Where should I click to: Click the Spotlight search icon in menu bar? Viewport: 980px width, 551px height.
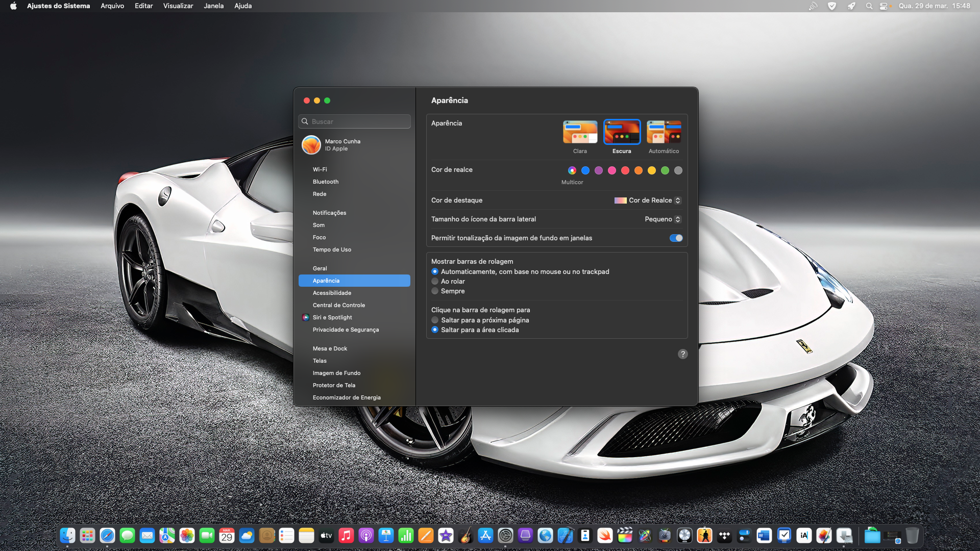click(869, 6)
